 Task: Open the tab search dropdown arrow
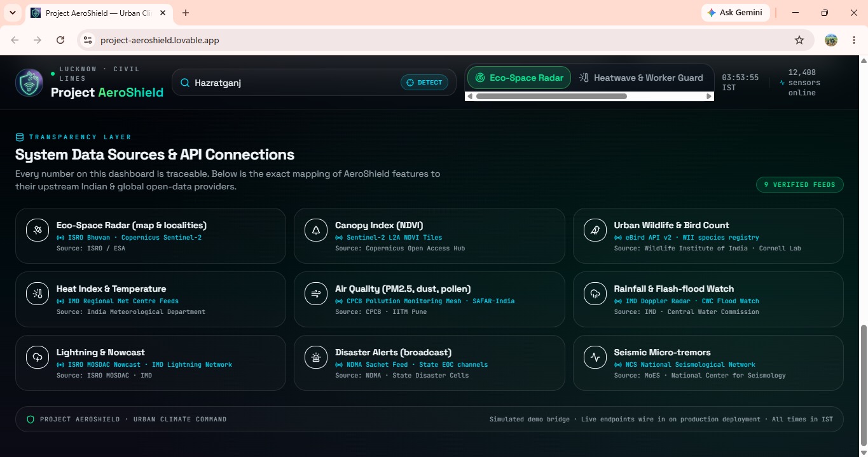click(12, 13)
